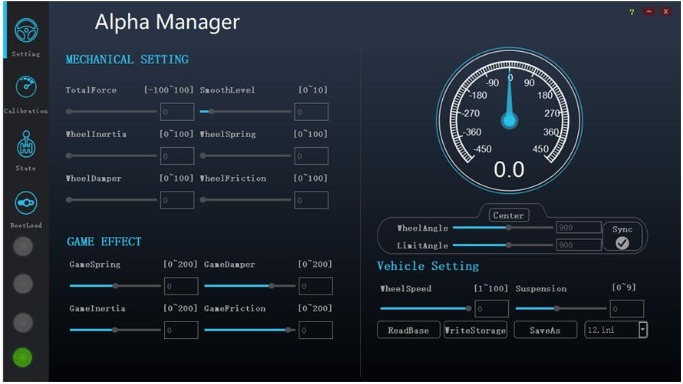Adjust the TotalForce slider
This screenshot has height=384, width=683.
point(111,111)
